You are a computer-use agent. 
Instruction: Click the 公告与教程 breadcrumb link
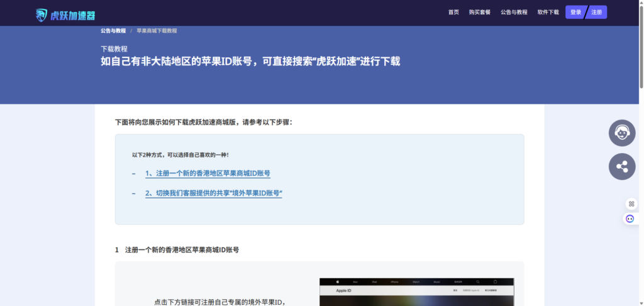pyautogui.click(x=113, y=31)
